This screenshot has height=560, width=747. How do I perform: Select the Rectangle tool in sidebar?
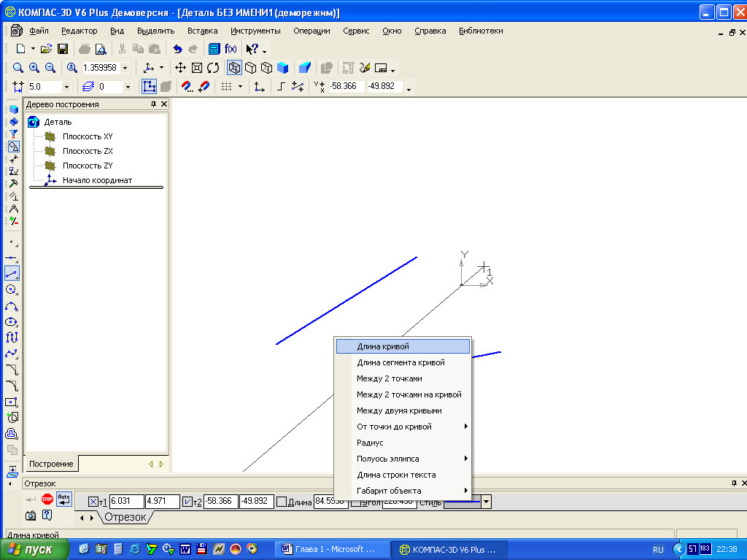(12, 402)
